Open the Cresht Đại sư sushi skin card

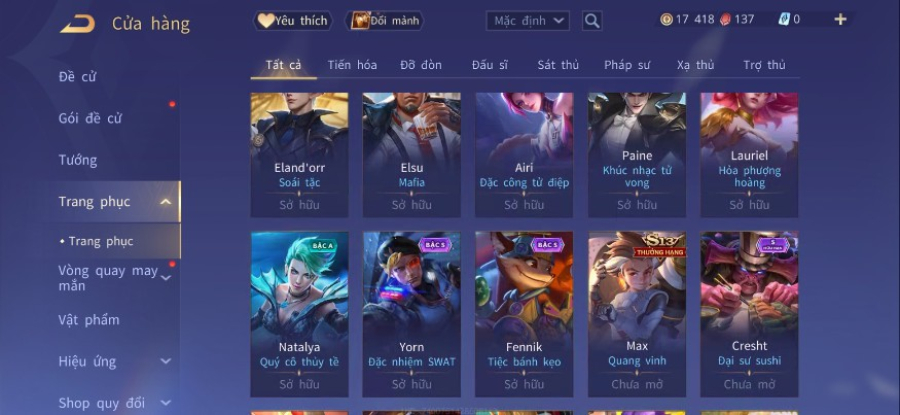[749, 314]
